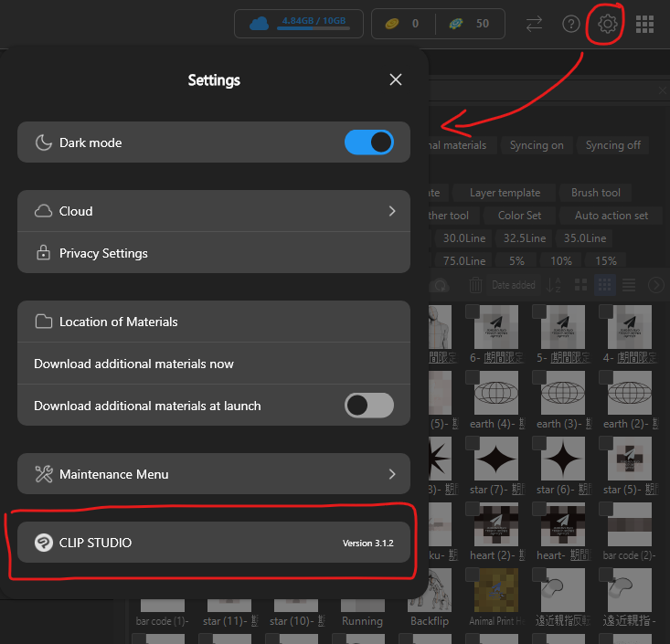670x644 pixels.
Task: Open Privacy Settings
Action: point(214,253)
